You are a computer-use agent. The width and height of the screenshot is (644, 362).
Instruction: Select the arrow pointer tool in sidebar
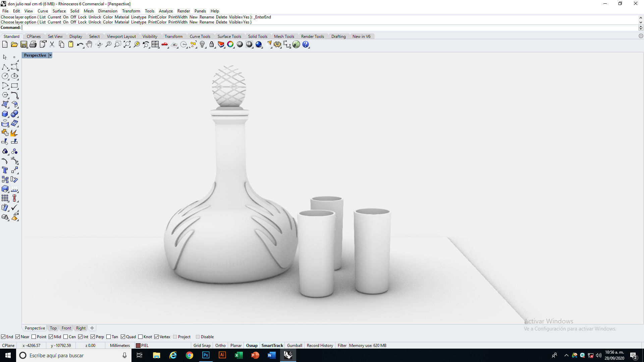(5, 57)
